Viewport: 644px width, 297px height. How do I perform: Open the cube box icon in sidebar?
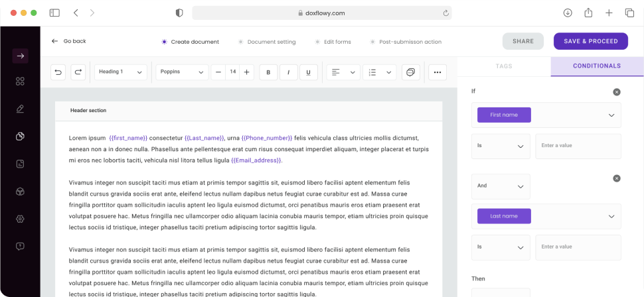[x=20, y=191]
